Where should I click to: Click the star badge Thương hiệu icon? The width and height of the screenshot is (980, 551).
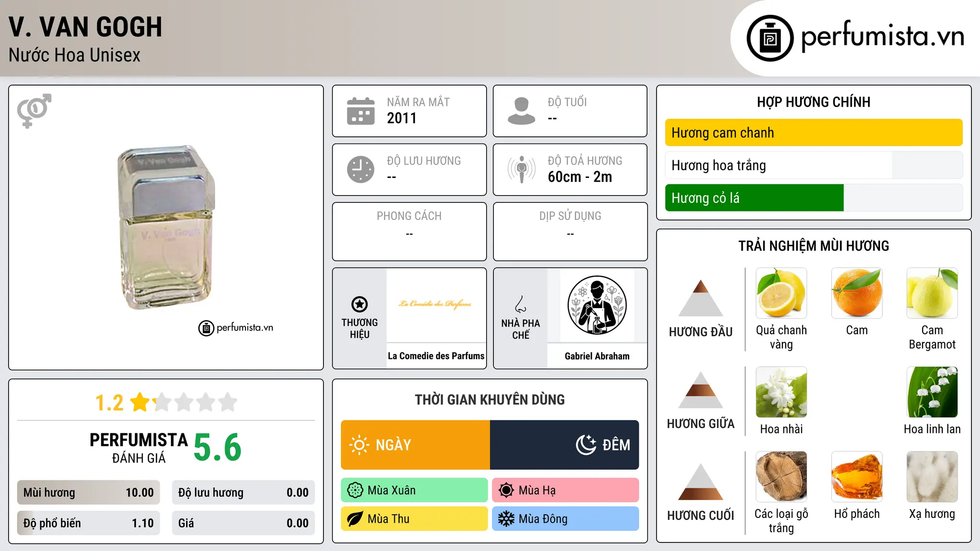tap(359, 304)
